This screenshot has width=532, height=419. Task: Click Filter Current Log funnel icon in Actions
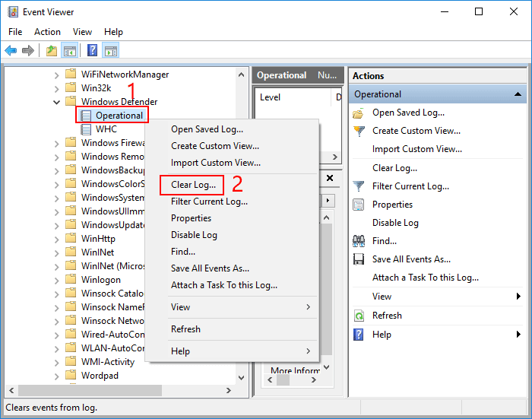click(359, 186)
